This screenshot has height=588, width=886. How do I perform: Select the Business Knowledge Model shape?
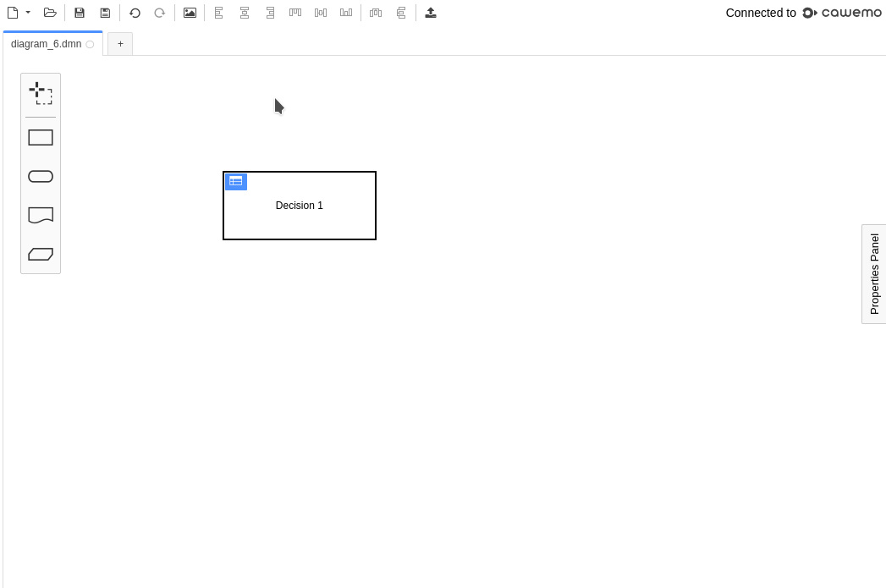tap(41, 255)
